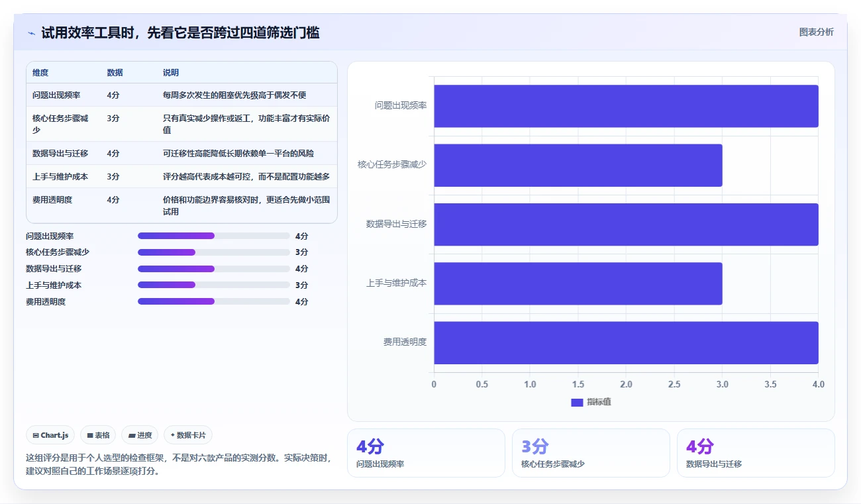This screenshot has height=504, width=861.
Task: Click the 指标值 legend color box
Action: 577,402
